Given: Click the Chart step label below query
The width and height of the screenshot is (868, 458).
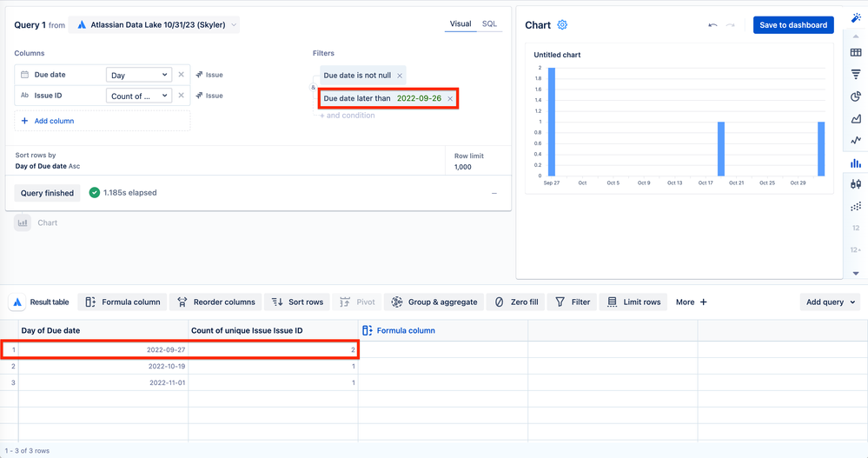Looking at the screenshot, I should coord(47,222).
